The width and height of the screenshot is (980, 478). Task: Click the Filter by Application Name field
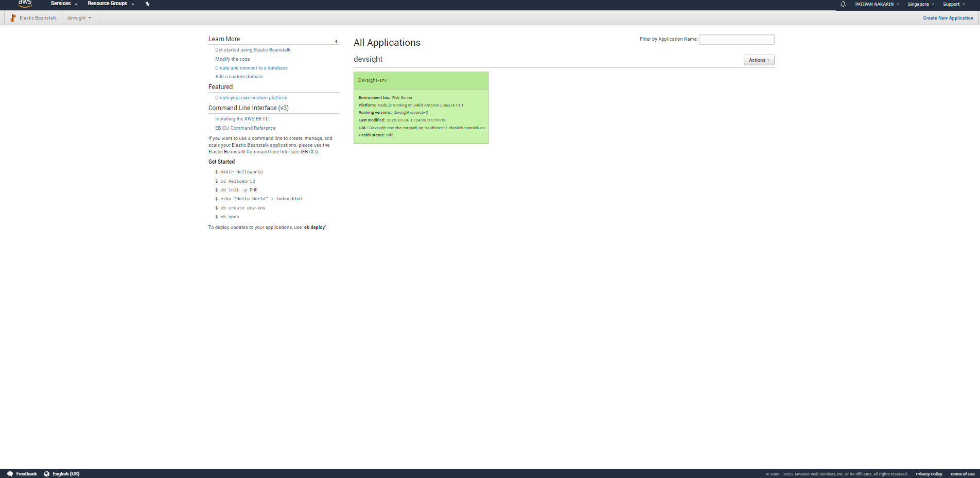coord(736,40)
